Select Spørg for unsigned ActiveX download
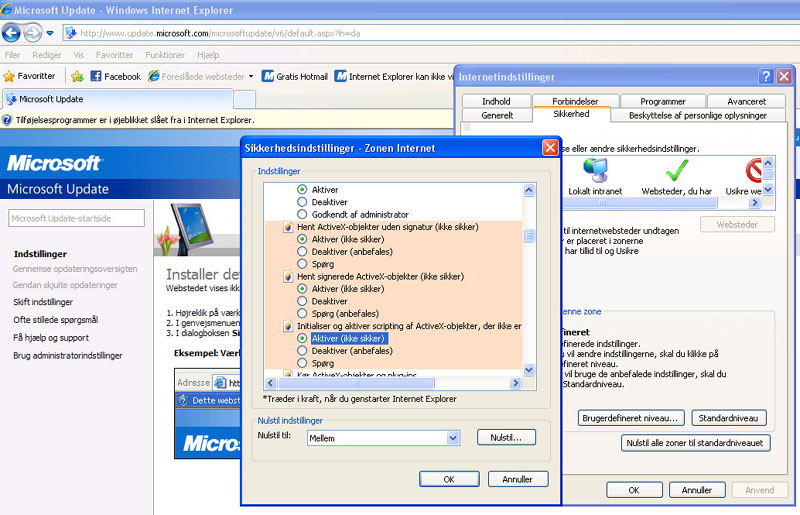The image size is (800, 515). click(302, 264)
